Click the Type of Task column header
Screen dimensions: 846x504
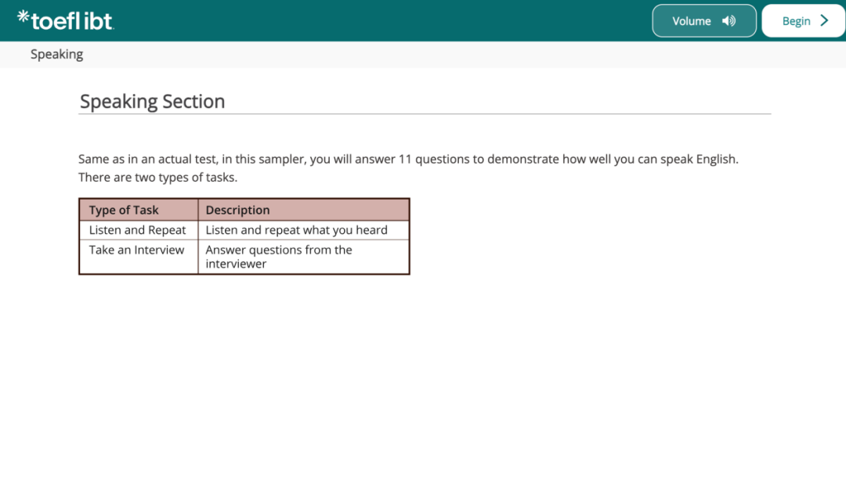click(x=124, y=210)
